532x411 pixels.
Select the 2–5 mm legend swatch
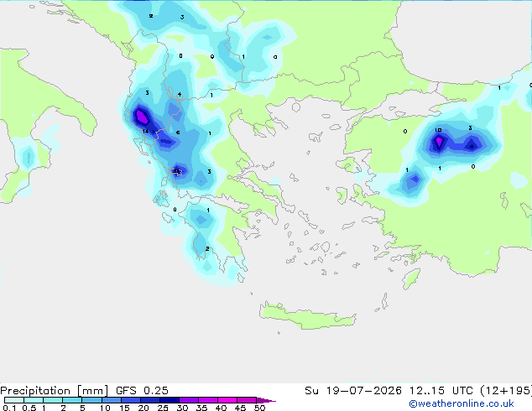(x=72, y=400)
